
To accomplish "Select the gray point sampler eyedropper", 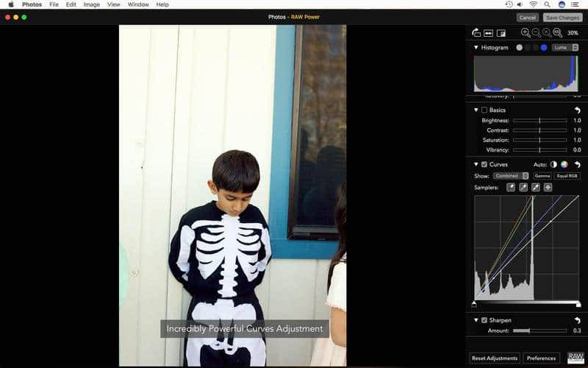I will 523,188.
